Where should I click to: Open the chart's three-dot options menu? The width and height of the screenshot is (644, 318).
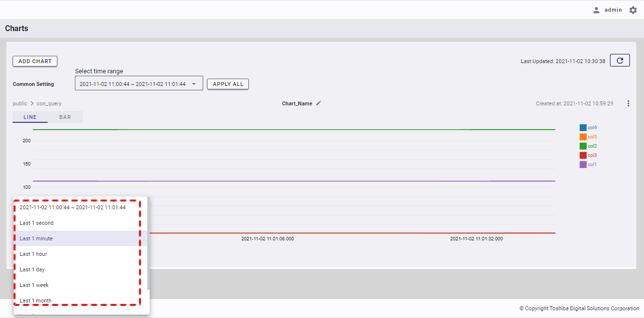628,103
